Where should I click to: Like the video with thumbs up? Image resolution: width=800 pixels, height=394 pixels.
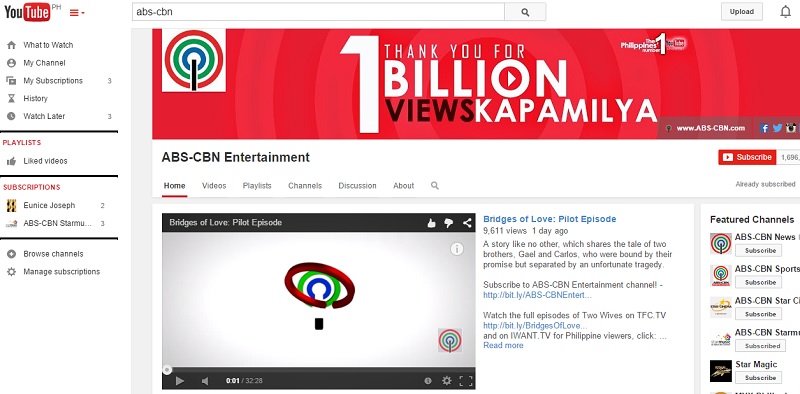[x=432, y=223]
